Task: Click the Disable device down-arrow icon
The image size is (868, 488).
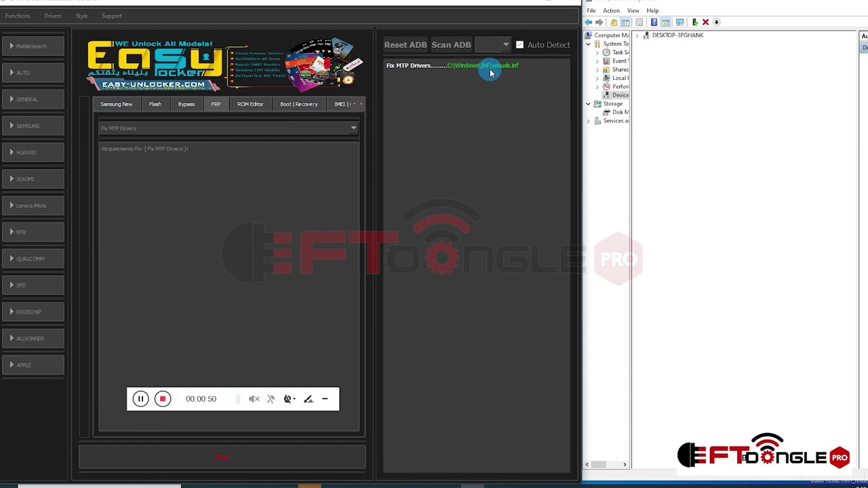Action: (x=716, y=22)
